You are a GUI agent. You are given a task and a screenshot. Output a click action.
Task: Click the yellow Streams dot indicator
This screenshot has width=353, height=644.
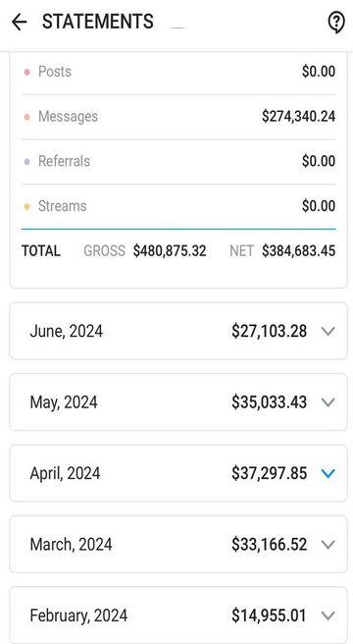[26, 206]
